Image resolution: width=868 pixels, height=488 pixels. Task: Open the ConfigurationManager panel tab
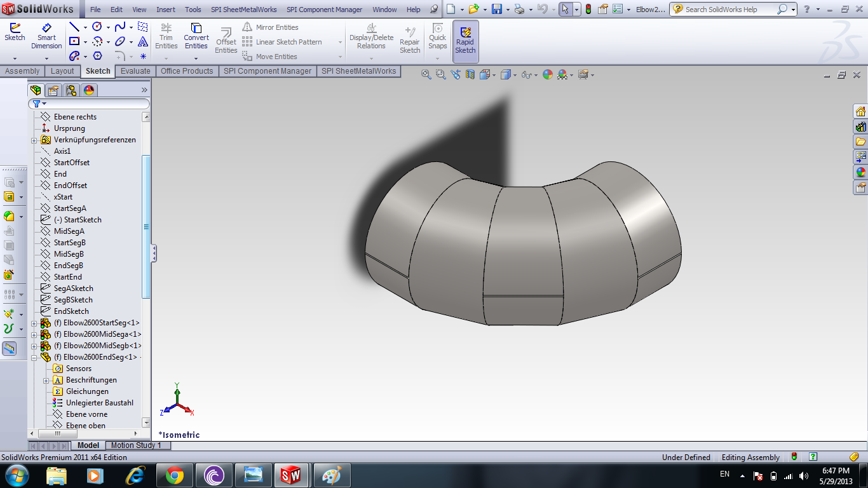click(71, 90)
